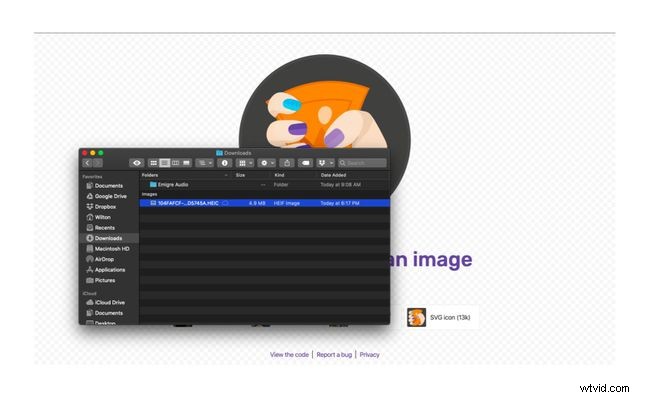The image size is (650, 398).
Task: Open the Dropbox toolbar dropdown
Action: coord(325,163)
